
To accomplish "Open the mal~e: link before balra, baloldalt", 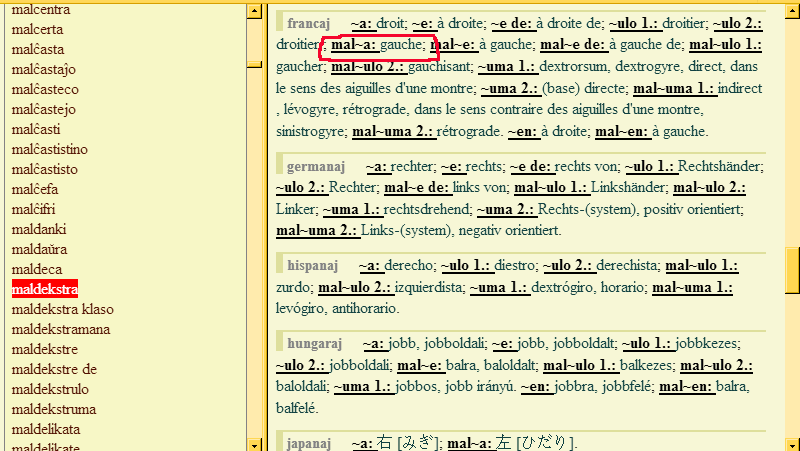I will point(420,365).
